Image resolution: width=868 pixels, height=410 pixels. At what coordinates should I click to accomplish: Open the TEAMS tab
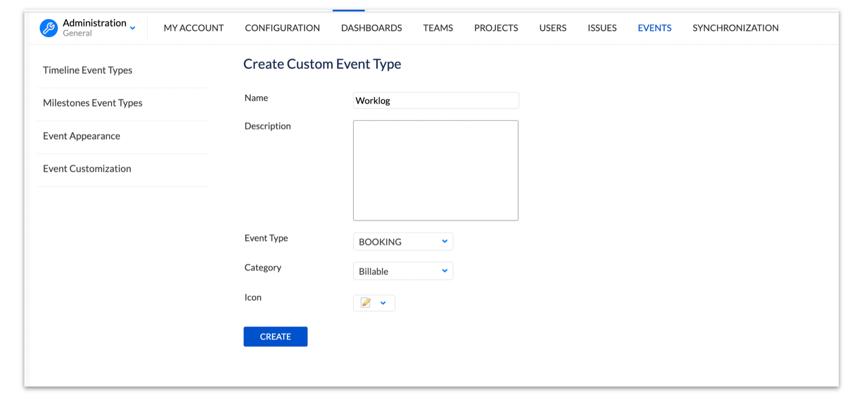coord(438,28)
